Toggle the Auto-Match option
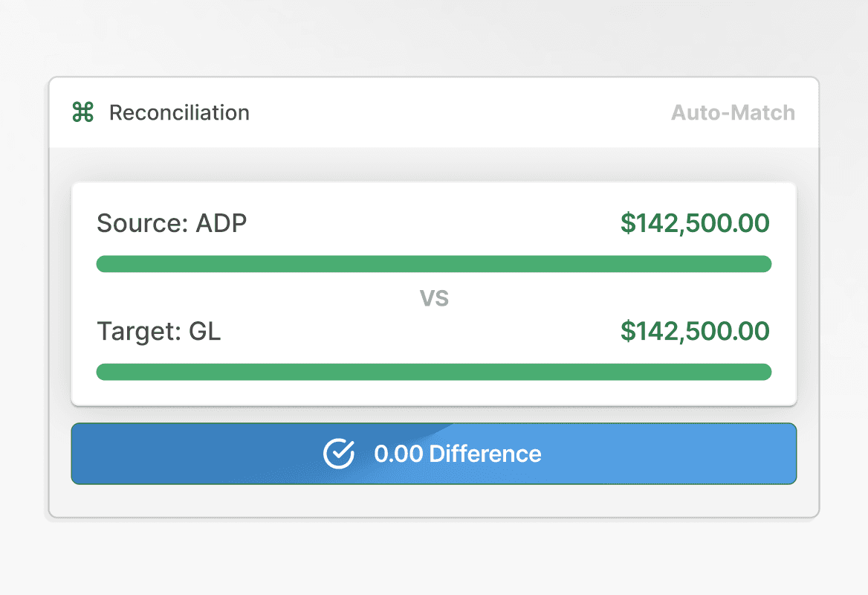The width and height of the screenshot is (868, 595). click(x=733, y=113)
